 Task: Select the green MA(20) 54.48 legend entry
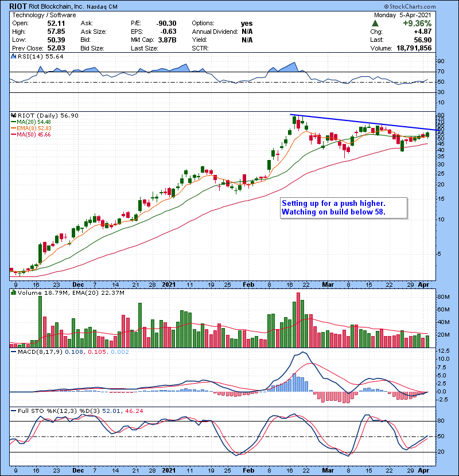[x=31, y=122]
